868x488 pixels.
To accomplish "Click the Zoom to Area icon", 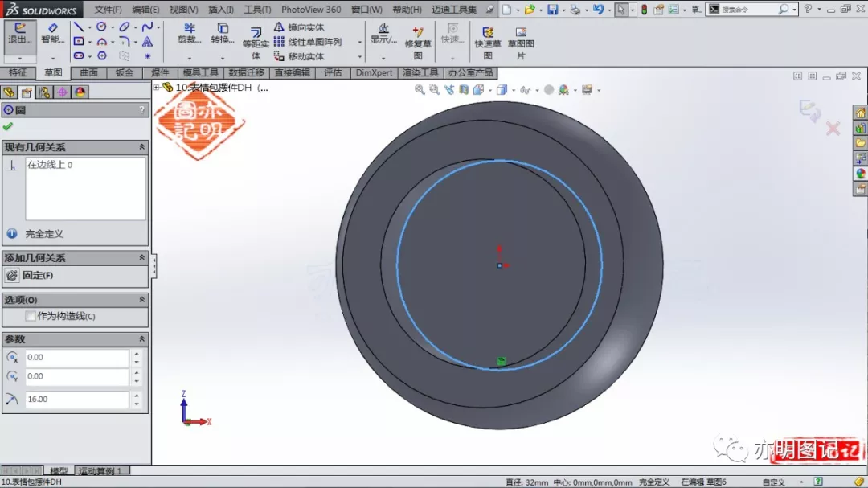I will tap(435, 90).
